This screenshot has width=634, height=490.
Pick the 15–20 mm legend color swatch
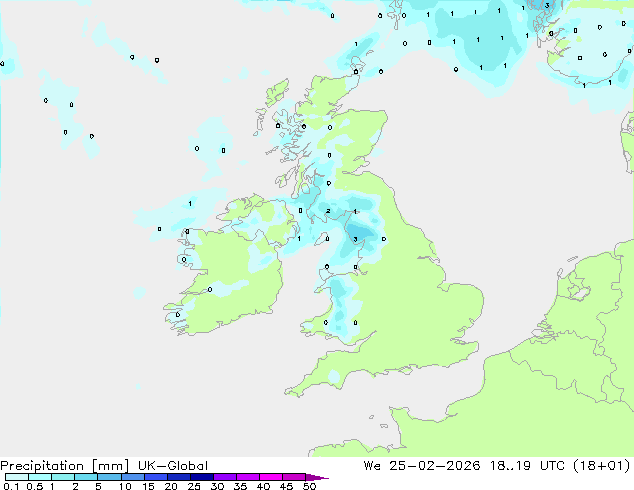coord(156,477)
